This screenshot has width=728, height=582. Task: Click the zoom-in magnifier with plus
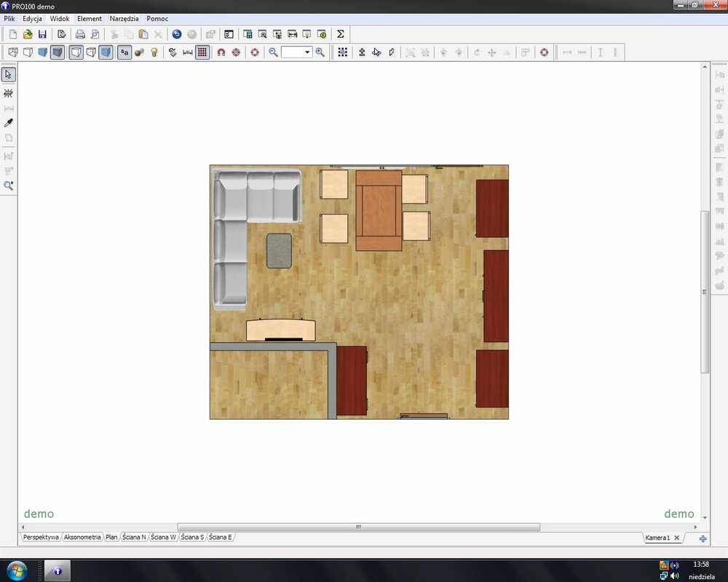pyautogui.click(x=320, y=52)
